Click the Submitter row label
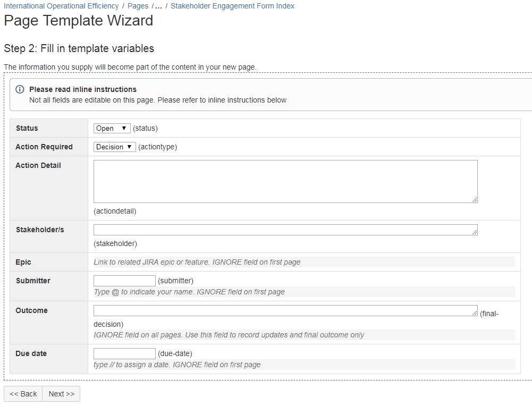 tap(33, 281)
